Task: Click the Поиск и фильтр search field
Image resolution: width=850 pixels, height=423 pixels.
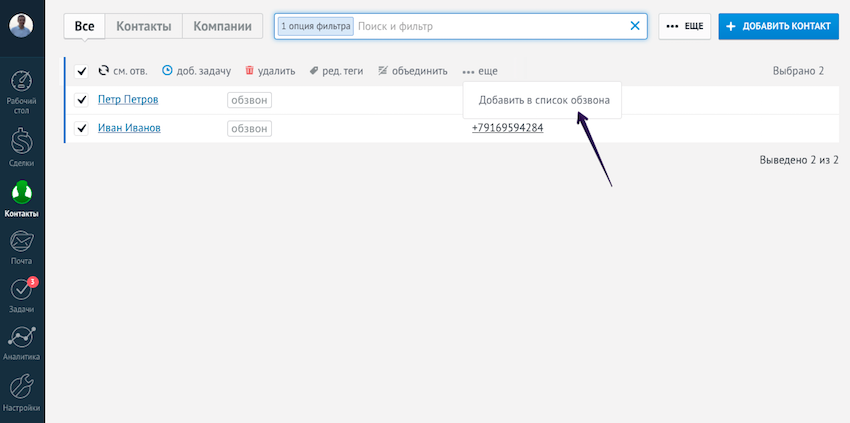Action: pyautogui.click(x=490, y=26)
